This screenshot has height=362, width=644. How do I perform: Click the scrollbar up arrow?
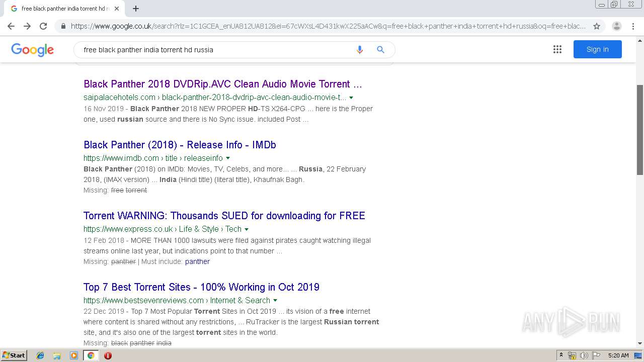point(640,40)
